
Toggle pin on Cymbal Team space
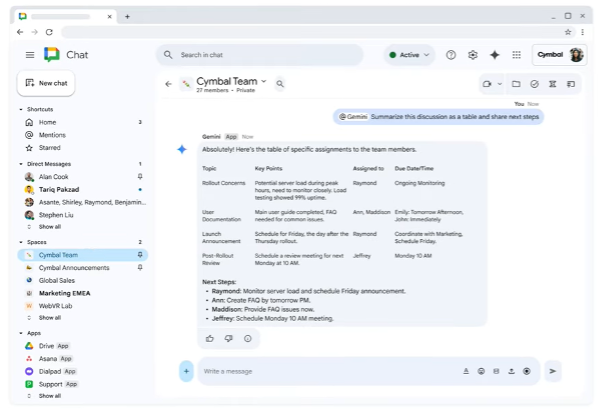(140, 255)
